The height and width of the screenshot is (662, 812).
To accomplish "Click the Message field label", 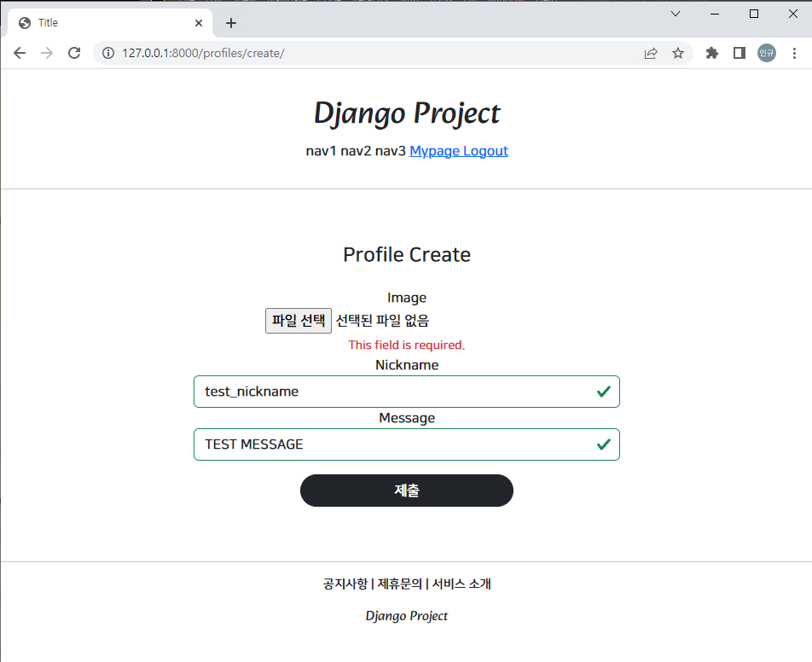I will coord(407,418).
